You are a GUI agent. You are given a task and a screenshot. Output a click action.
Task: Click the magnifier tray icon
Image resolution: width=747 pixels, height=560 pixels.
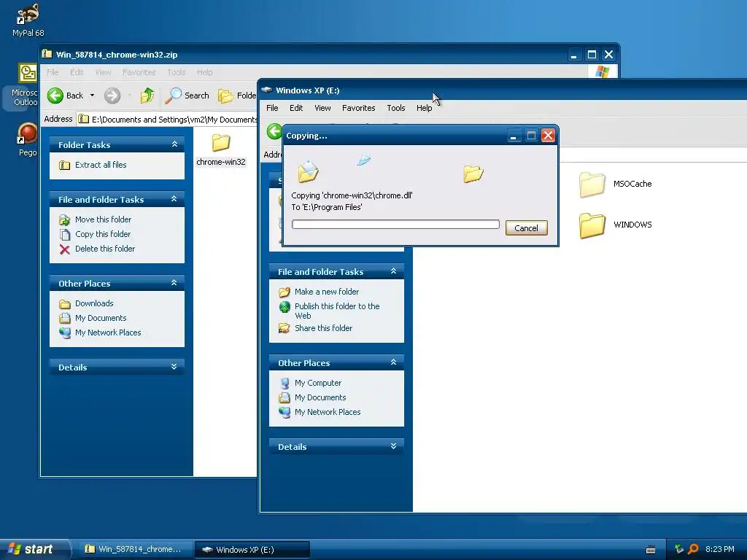tap(693, 549)
